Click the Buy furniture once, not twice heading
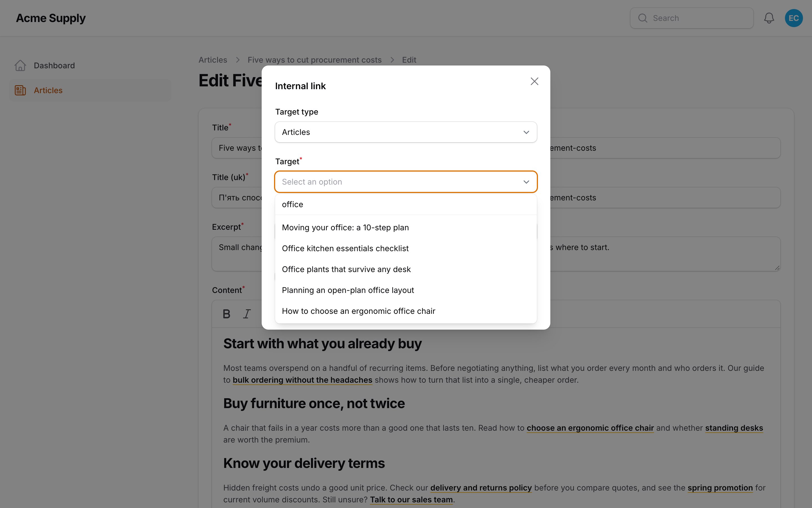 314,404
